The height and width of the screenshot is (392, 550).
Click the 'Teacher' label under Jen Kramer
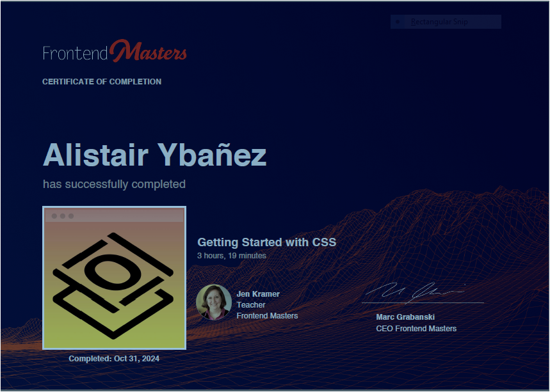(251, 305)
